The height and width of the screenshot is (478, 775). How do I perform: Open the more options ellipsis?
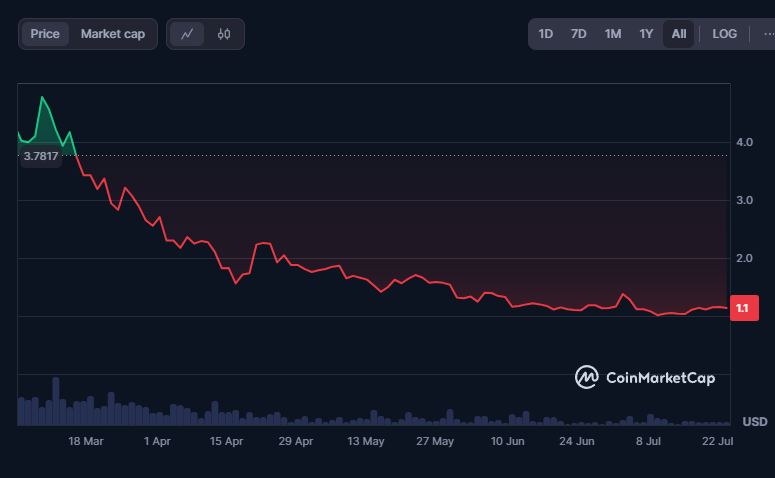pos(768,34)
